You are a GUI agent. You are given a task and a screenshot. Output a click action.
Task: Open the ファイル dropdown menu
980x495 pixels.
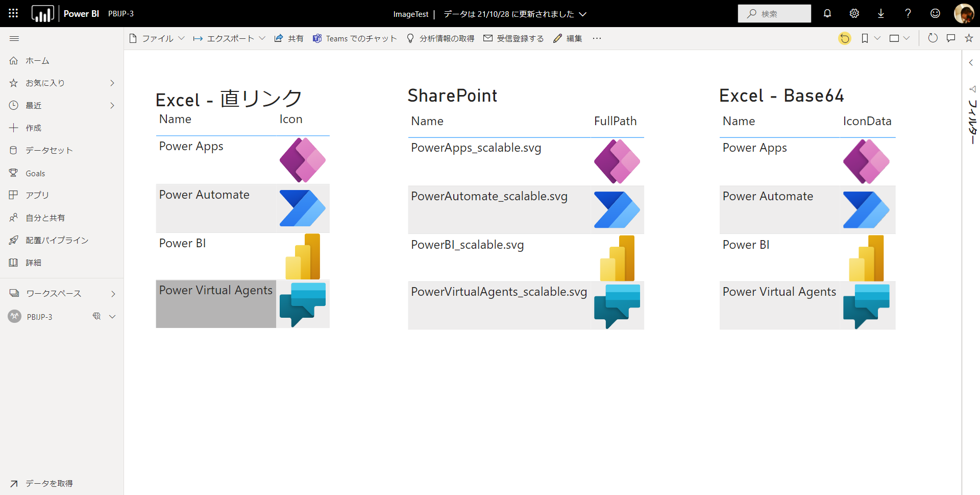(157, 38)
